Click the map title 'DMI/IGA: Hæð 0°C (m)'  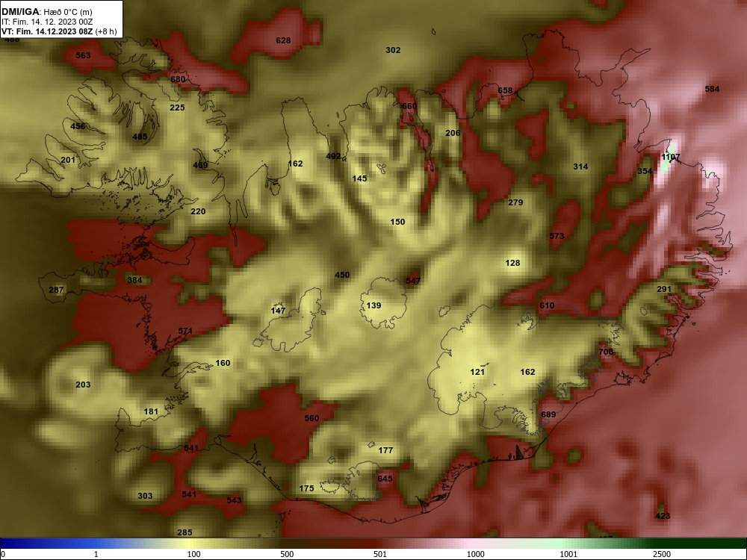[46, 12]
